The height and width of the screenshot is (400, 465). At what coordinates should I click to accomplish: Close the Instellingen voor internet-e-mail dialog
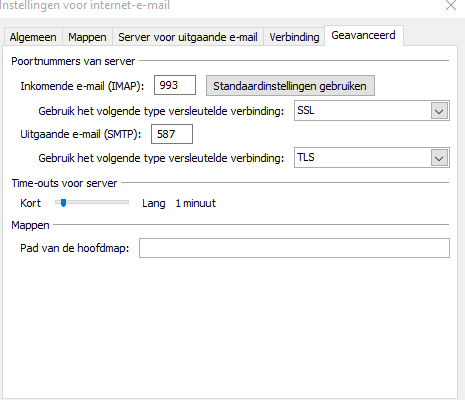click(451, 5)
